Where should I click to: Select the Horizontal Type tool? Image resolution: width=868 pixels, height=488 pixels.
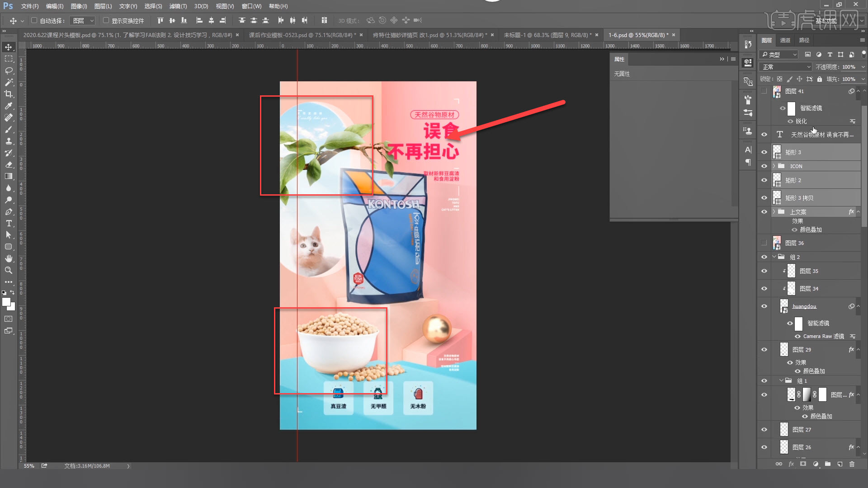(9, 223)
